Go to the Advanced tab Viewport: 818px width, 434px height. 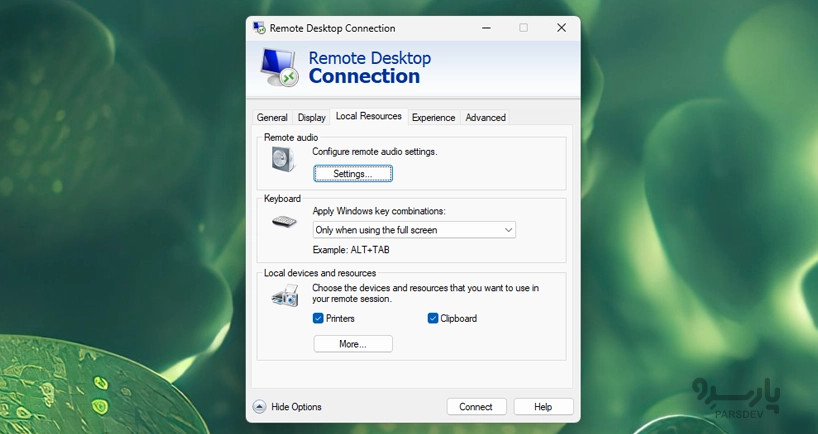click(485, 117)
